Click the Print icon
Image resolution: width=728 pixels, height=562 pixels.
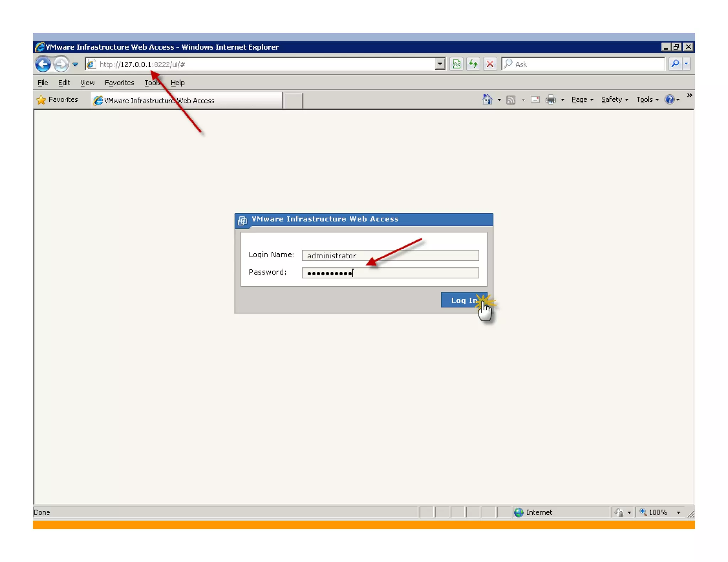[x=550, y=100]
